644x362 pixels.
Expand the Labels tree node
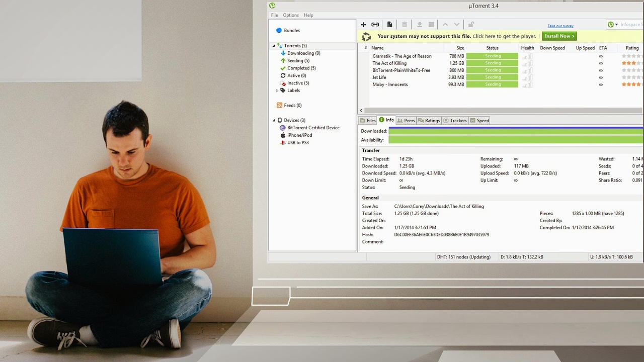pos(277,90)
